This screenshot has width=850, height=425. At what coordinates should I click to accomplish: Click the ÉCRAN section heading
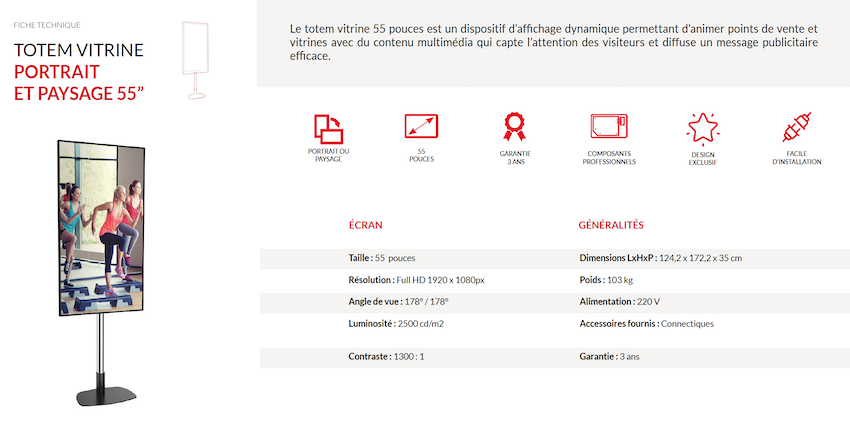365,225
